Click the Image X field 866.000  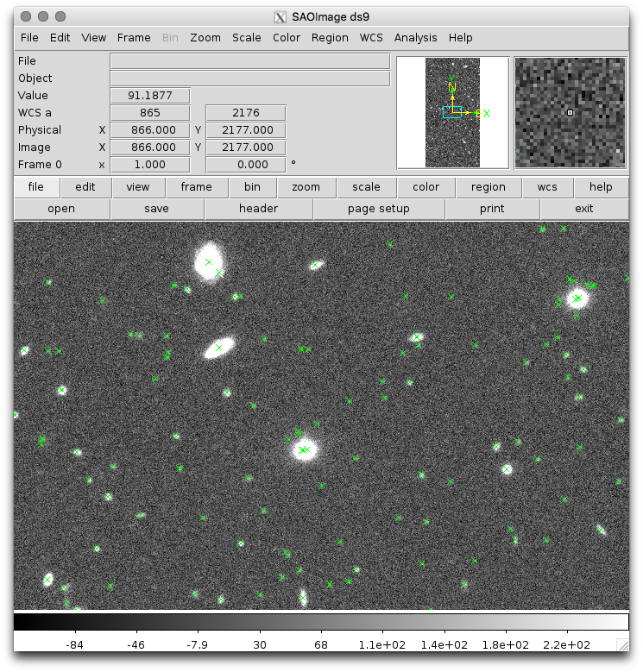(150, 148)
